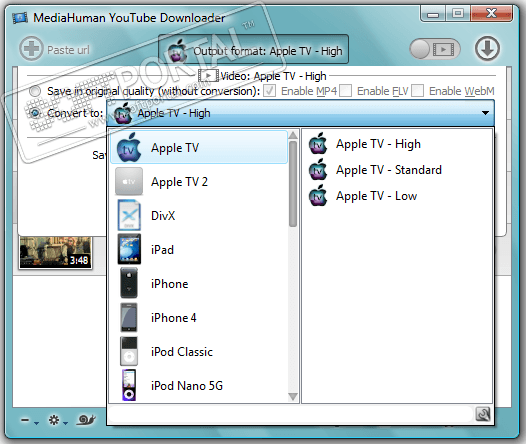Click the iPad tablet icon
Screen dimensions: 526x444
click(x=129, y=249)
